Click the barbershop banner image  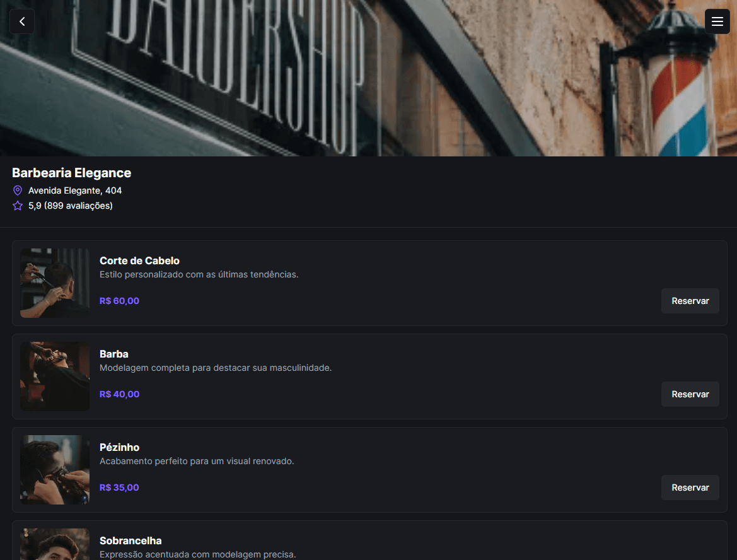[x=368, y=78]
